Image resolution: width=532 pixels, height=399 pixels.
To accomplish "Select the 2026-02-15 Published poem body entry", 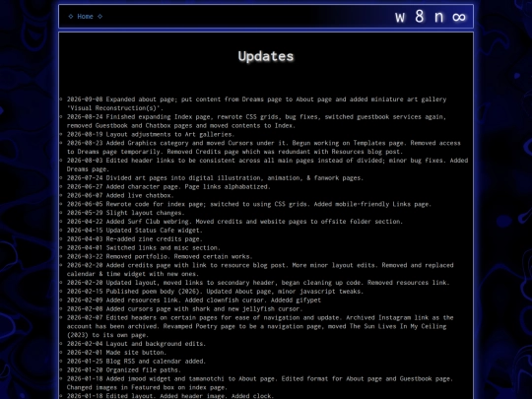I will [x=215, y=292].
